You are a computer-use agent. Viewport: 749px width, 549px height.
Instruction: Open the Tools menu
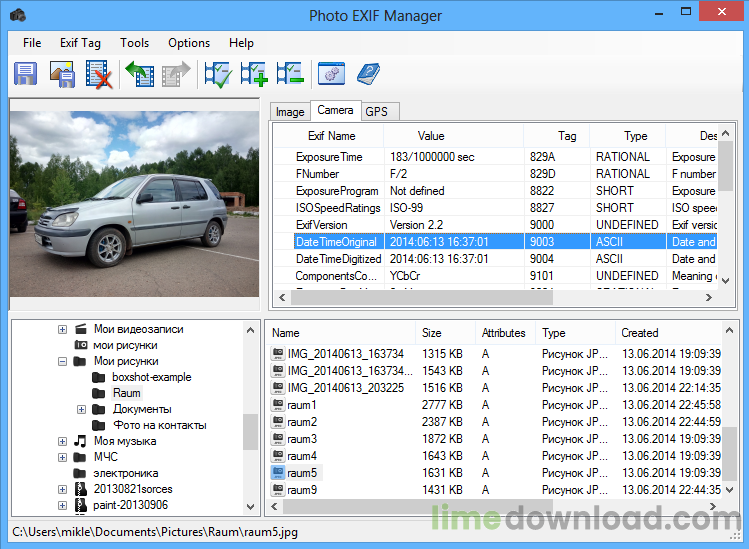pyautogui.click(x=134, y=43)
